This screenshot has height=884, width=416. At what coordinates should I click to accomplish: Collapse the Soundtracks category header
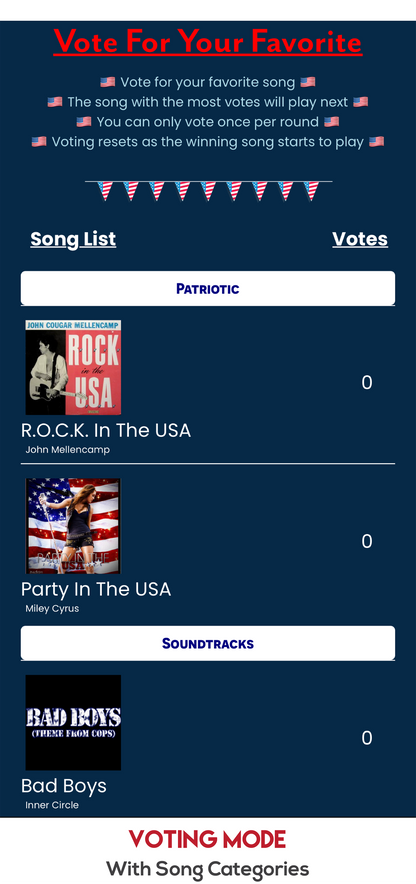208,643
